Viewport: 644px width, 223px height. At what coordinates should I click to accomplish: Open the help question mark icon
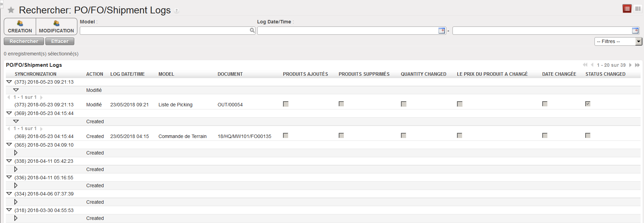[x=176, y=11]
